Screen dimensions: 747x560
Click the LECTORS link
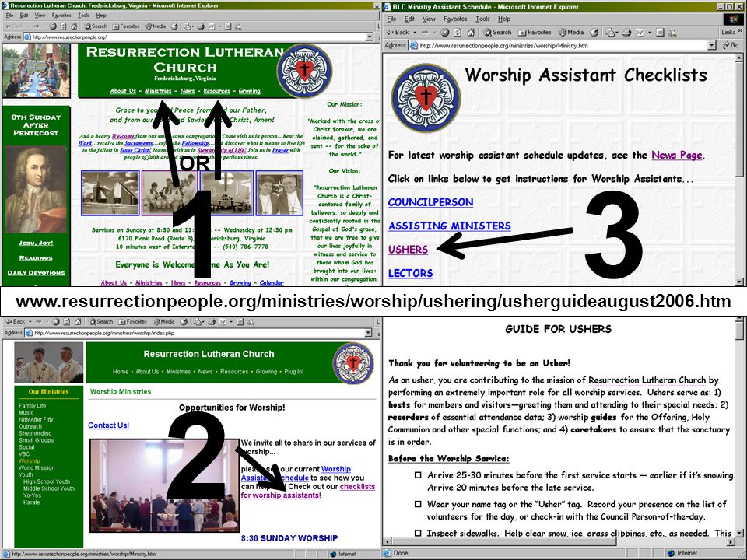[410, 273]
